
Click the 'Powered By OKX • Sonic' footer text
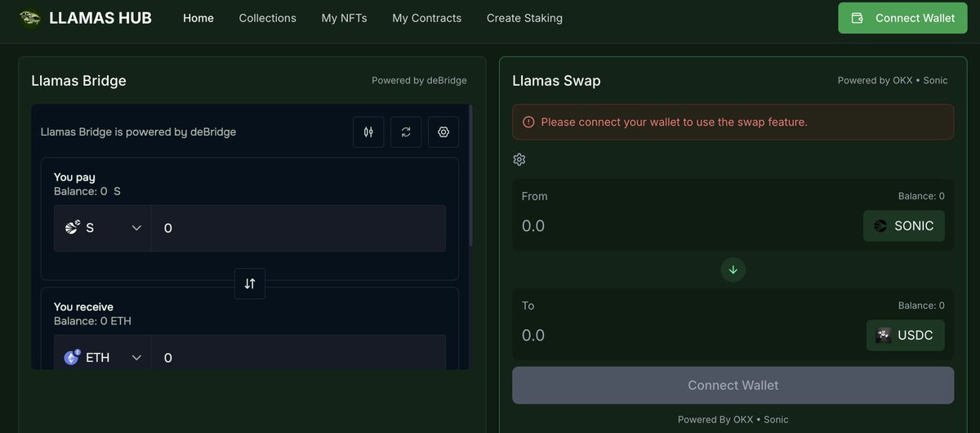[733, 419]
